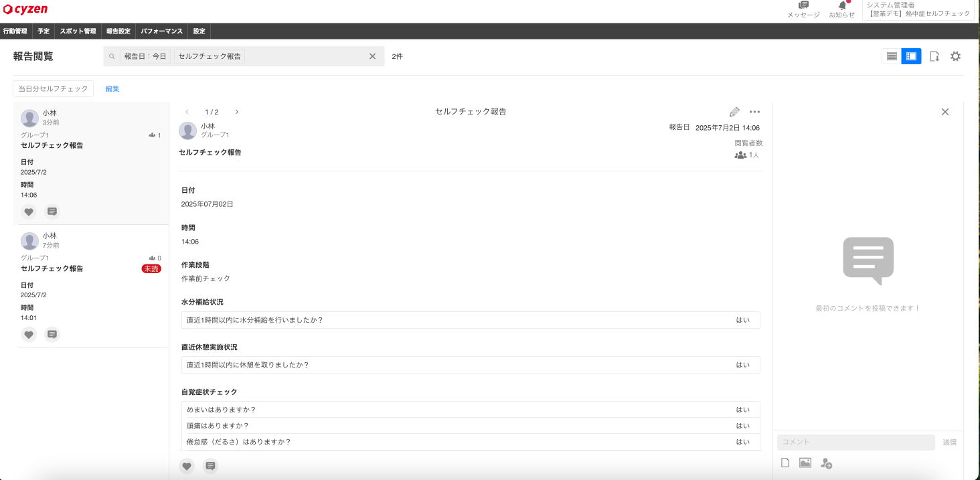Screen dimensions: 980x480
Task: Like the 14:01 report card heart icon
Action: tap(29, 334)
